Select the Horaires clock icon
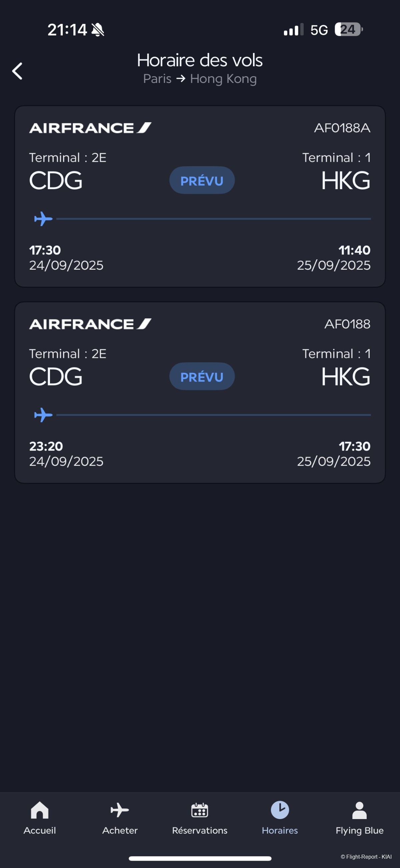400x868 pixels. click(x=280, y=810)
